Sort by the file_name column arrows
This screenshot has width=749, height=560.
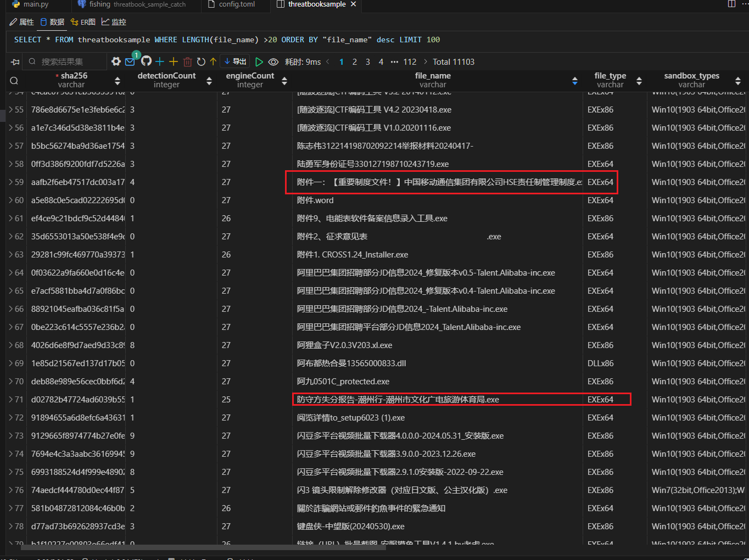(575, 81)
